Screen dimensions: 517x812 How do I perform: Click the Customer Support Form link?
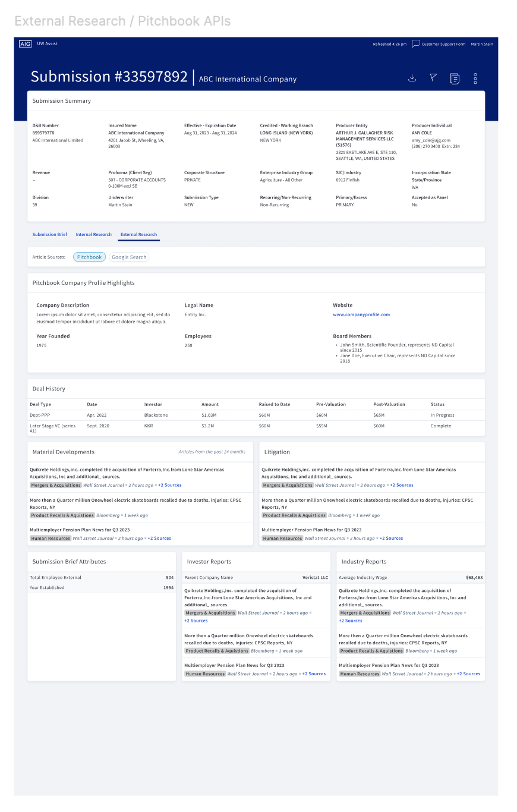click(x=443, y=44)
